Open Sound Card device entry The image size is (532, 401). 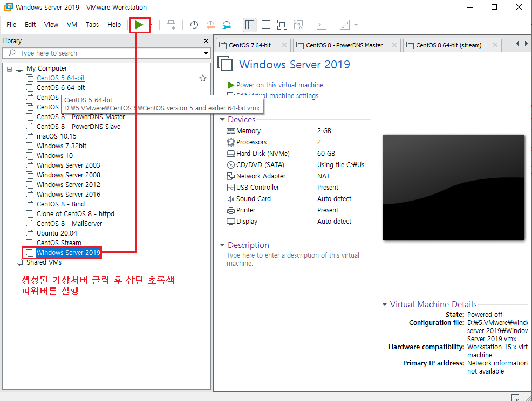click(254, 199)
